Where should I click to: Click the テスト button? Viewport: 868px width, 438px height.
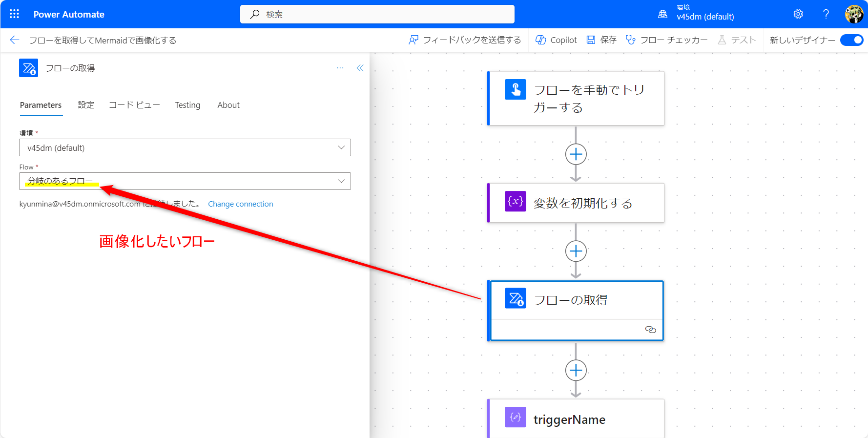click(737, 40)
